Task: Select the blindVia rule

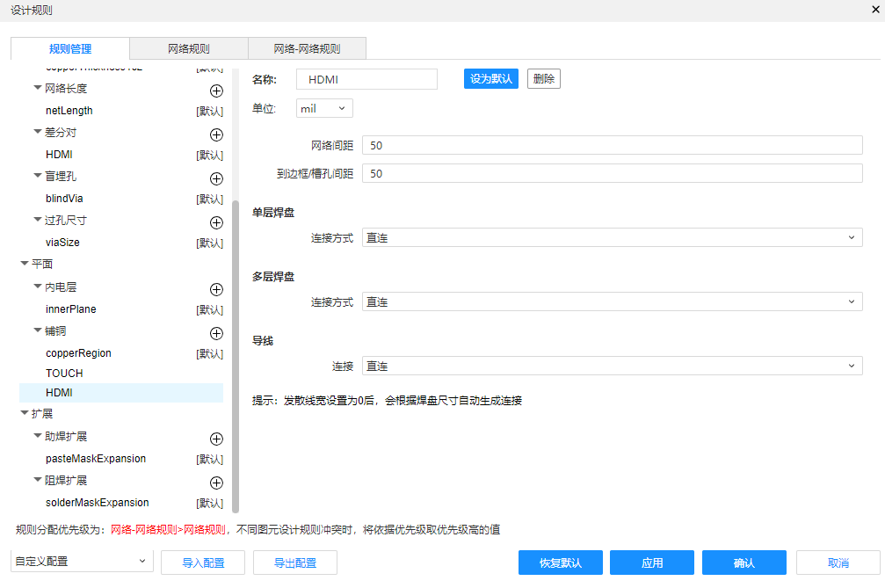Action: (x=64, y=199)
